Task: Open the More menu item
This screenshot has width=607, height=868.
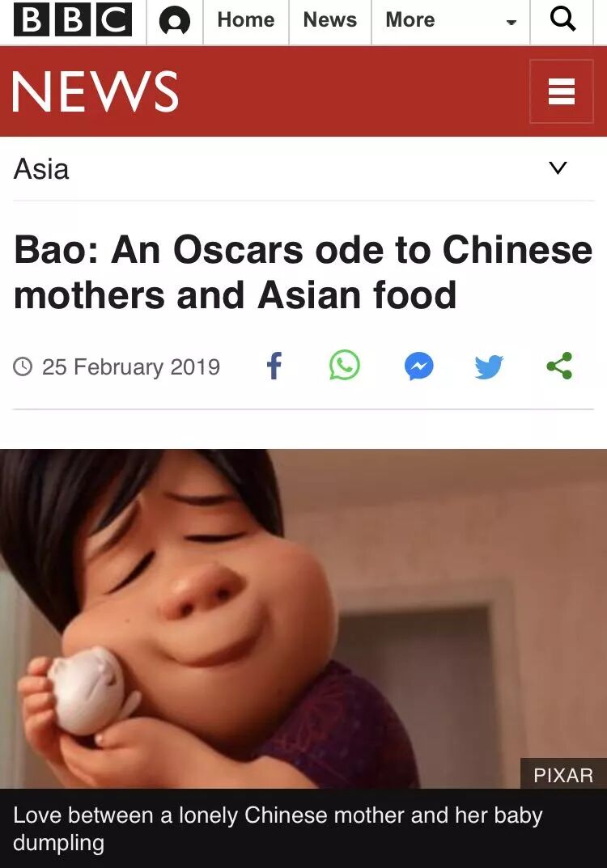Action: (x=410, y=20)
